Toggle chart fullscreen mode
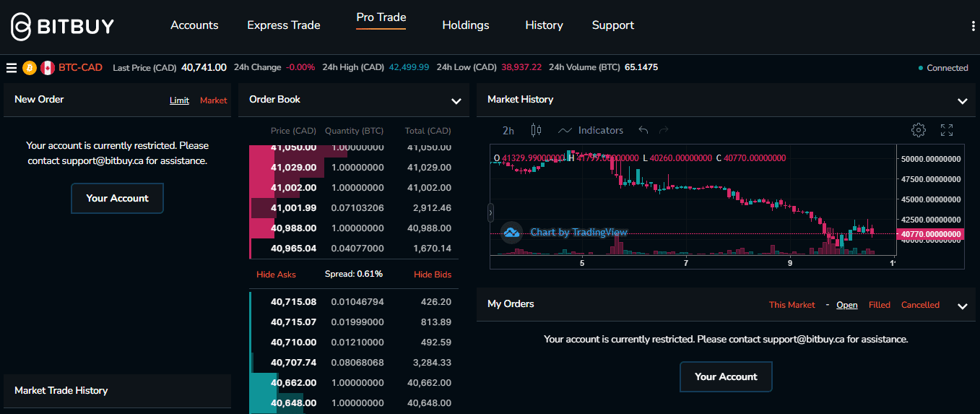980x414 pixels. point(947,130)
